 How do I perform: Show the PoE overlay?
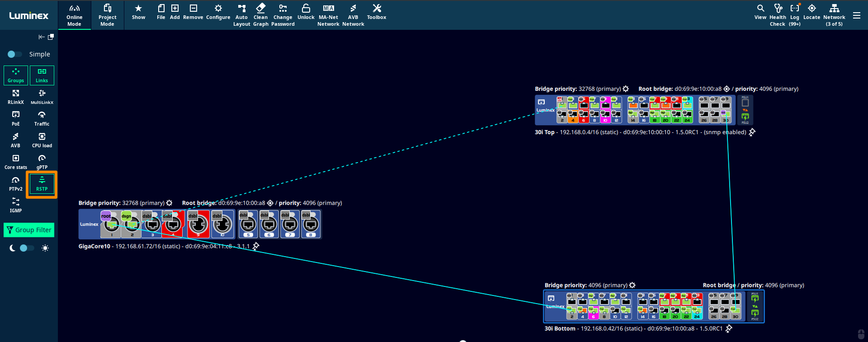16,118
